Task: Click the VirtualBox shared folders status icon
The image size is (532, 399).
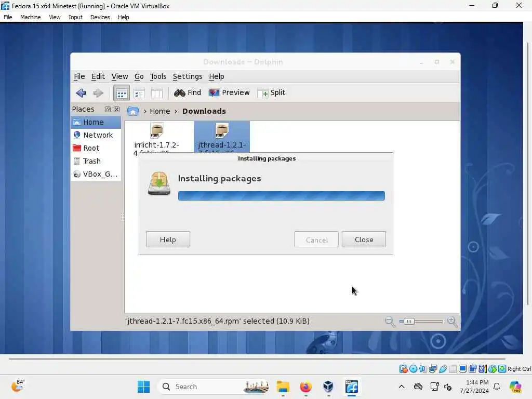Action: pyautogui.click(x=453, y=369)
